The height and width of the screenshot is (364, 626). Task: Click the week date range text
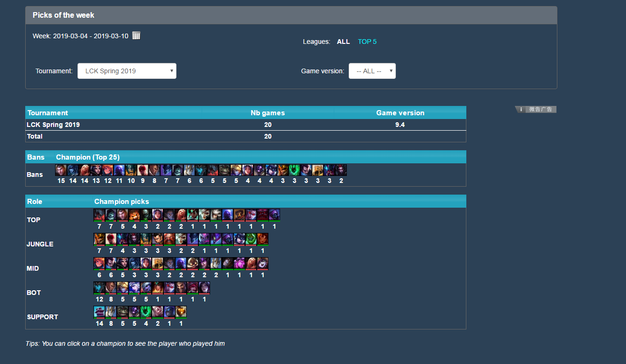[x=80, y=36]
